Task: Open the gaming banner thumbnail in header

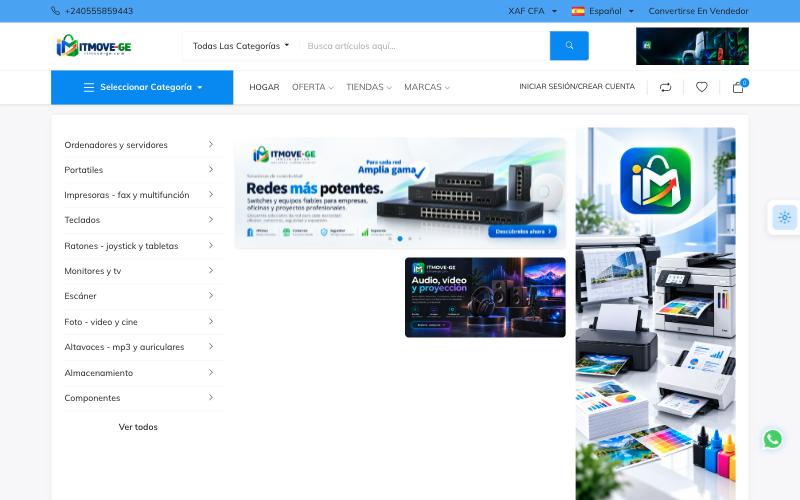Action: [692, 46]
